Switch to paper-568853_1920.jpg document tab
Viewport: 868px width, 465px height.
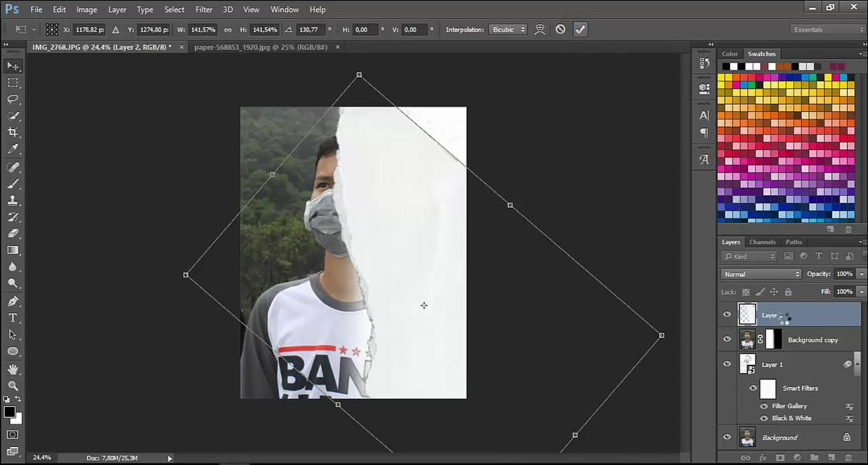point(261,47)
